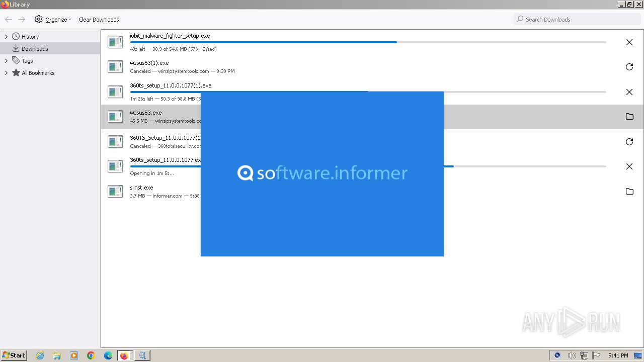
Task: Switch to the Firefox taskbar button
Action: click(x=124, y=355)
